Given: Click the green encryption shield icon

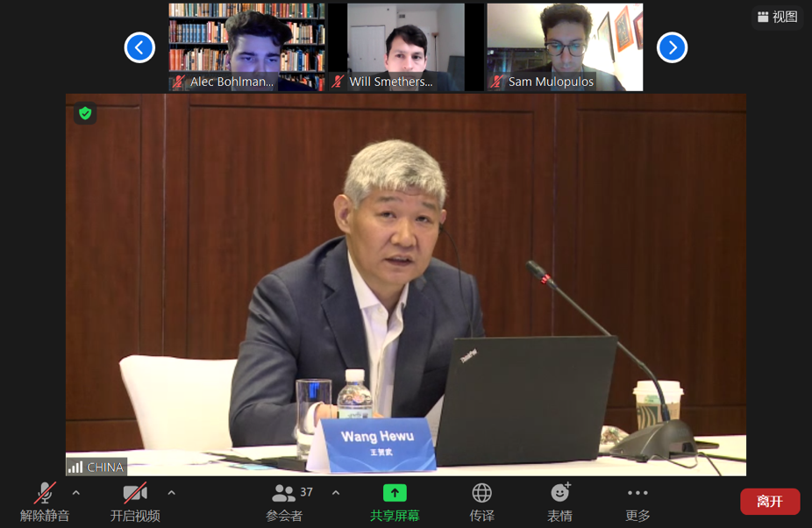Looking at the screenshot, I should click(85, 113).
